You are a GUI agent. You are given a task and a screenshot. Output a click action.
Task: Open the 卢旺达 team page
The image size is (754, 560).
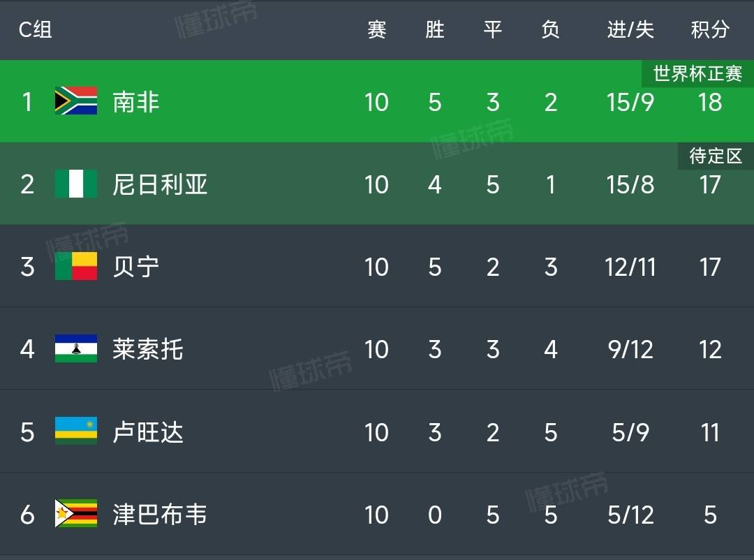(x=148, y=432)
